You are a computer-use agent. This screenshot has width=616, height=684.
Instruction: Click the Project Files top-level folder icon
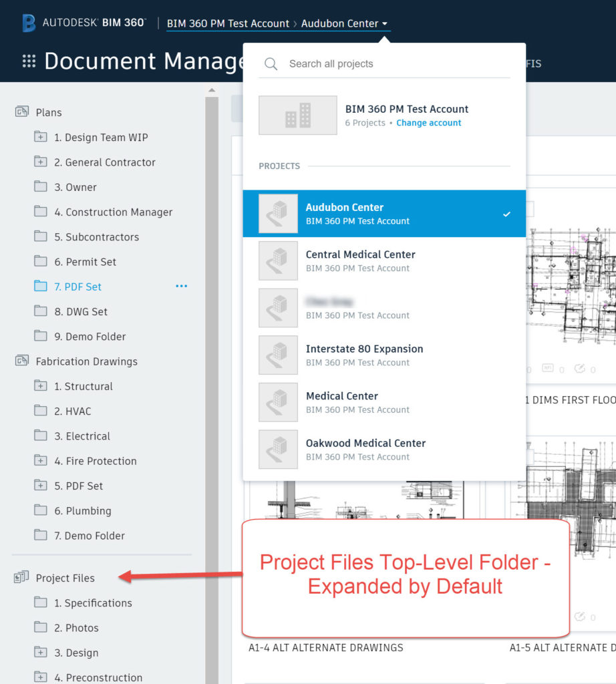click(21, 578)
